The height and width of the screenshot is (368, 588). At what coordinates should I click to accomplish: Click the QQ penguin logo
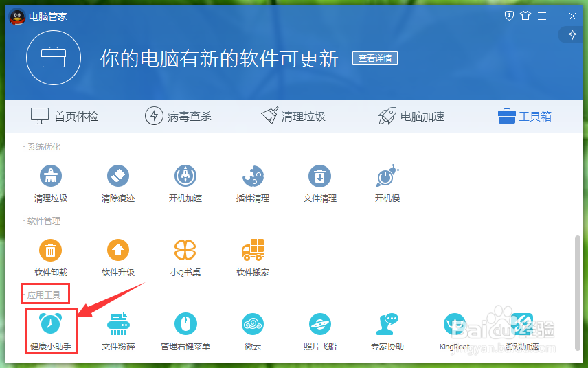click(17, 17)
